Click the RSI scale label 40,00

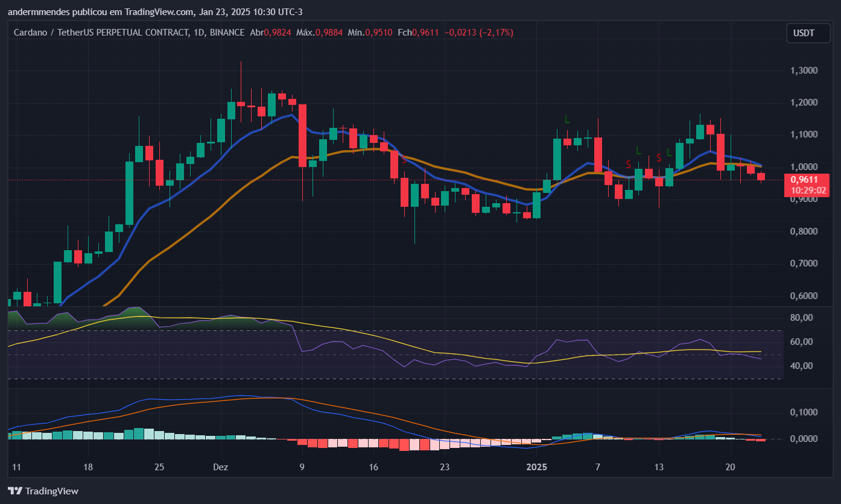click(x=802, y=366)
